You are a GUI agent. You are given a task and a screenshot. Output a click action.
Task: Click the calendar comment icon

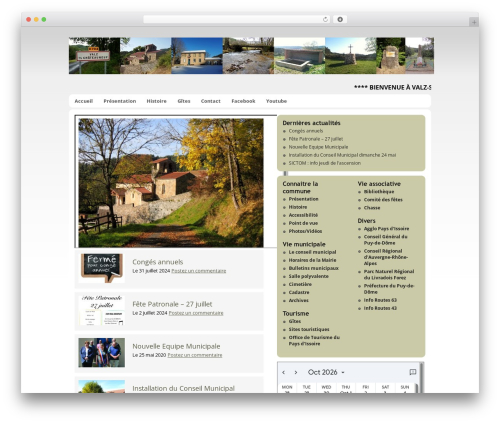click(413, 372)
